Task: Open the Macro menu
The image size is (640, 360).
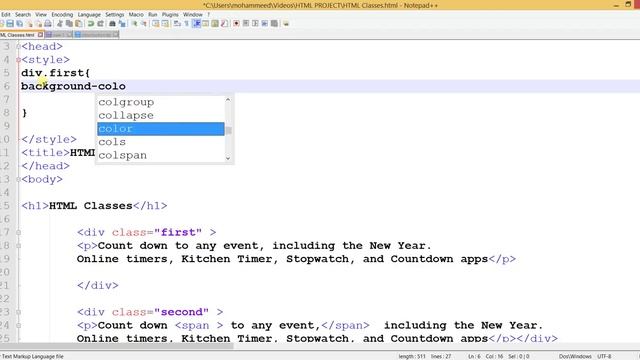Action: (136, 14)
